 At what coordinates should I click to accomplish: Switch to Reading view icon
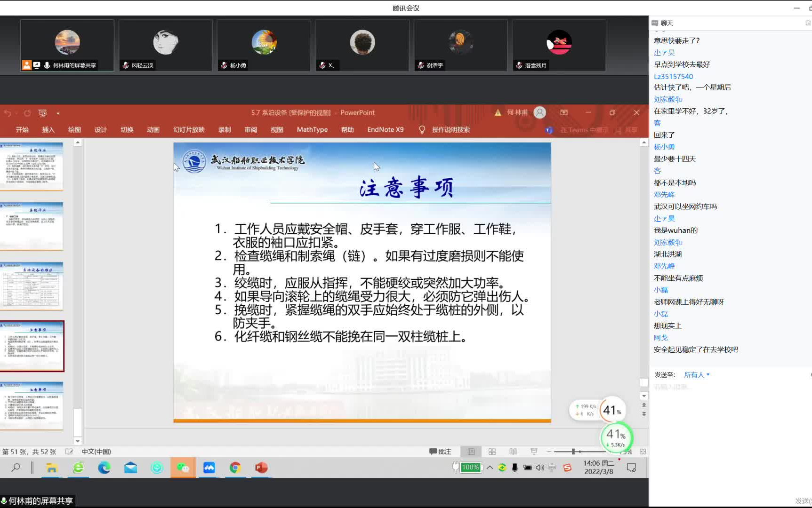point(513,452)
